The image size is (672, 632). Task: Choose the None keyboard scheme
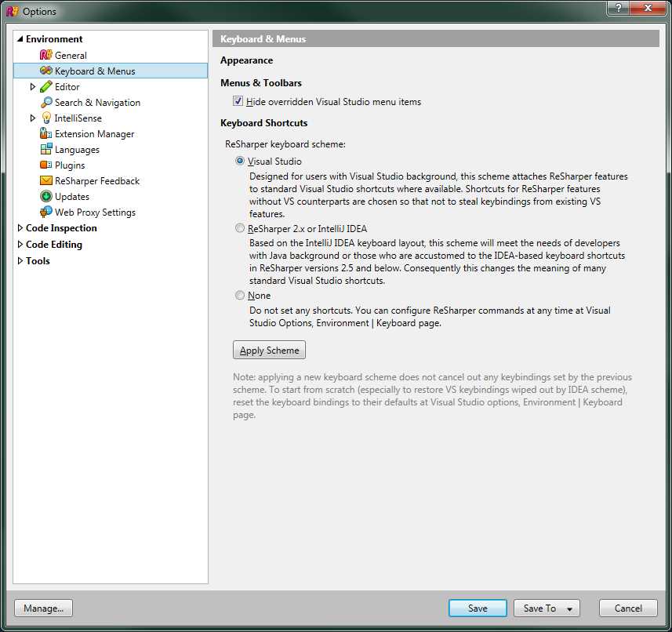239,295
